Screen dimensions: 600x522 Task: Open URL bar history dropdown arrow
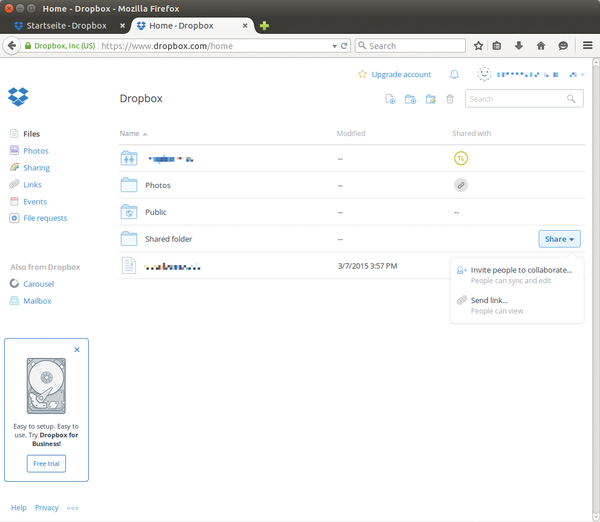pyautogui.click(x=334, y=46)
